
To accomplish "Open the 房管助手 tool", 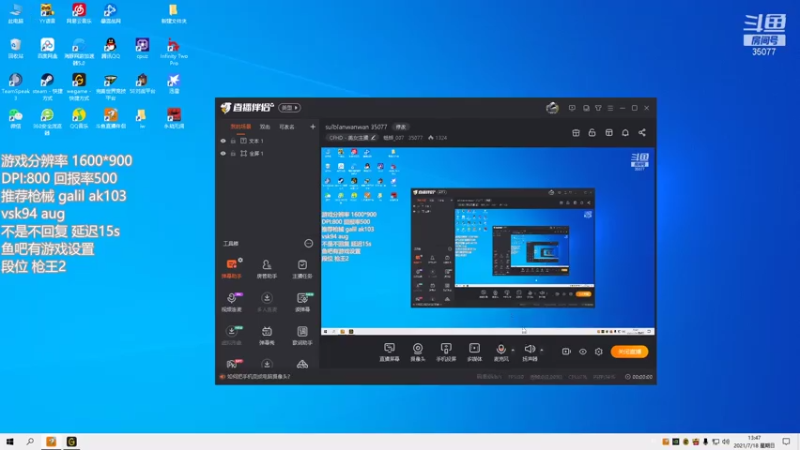I will click(267, 268).
